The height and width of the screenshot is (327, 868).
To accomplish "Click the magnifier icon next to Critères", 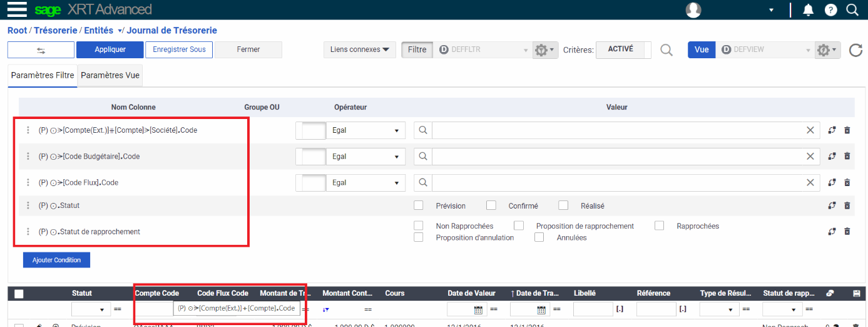I will coord(666,50).
